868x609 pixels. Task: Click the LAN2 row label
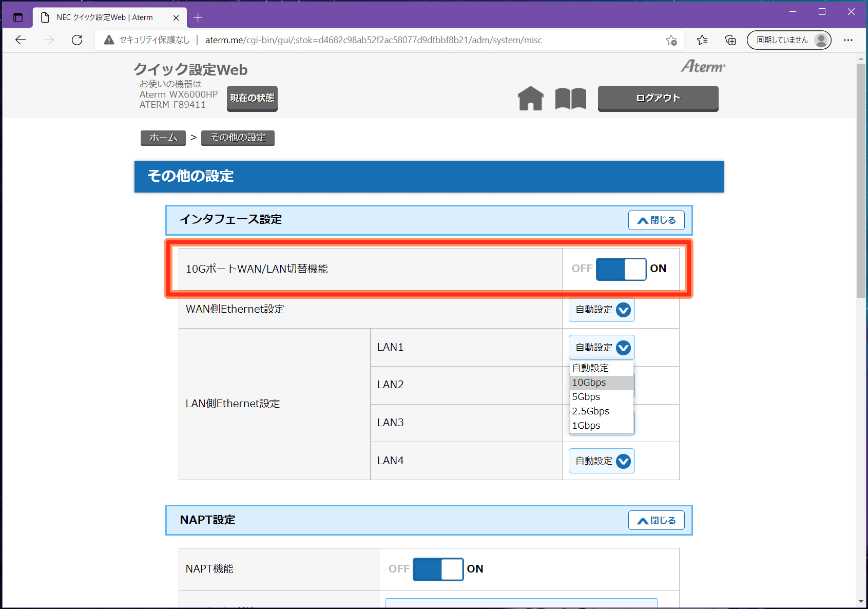(x=390, y=385)
